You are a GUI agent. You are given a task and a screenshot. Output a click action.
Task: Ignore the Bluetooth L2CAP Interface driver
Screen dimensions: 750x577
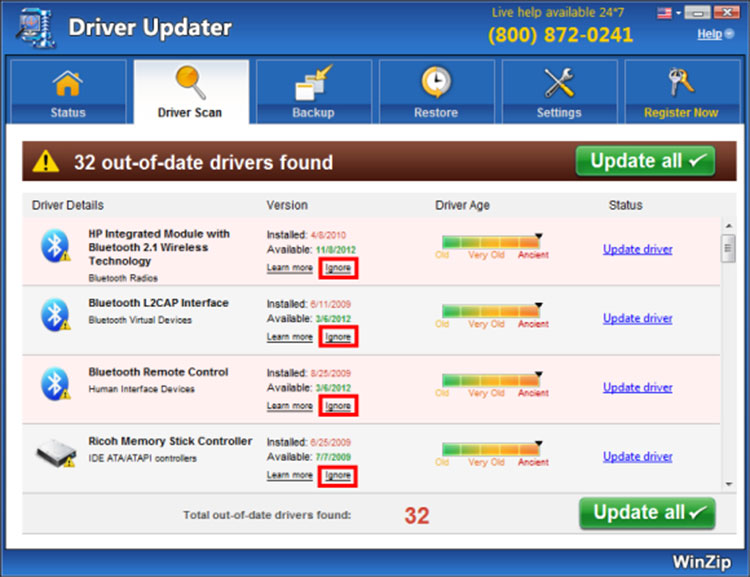(338, 337)
